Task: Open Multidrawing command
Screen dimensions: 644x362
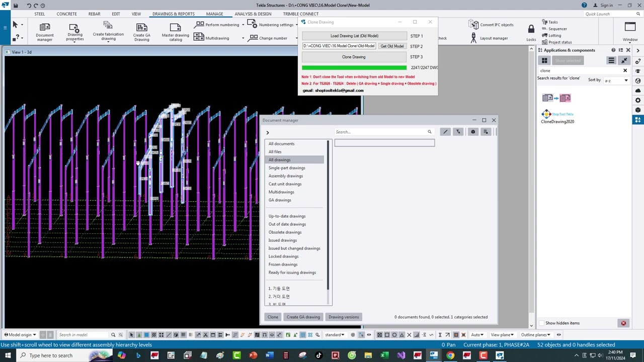Action: pyautogui.click(x=211, y=38)
